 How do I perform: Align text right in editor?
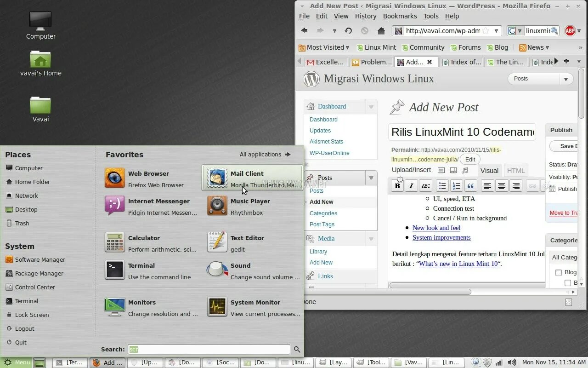click(516, 186)
